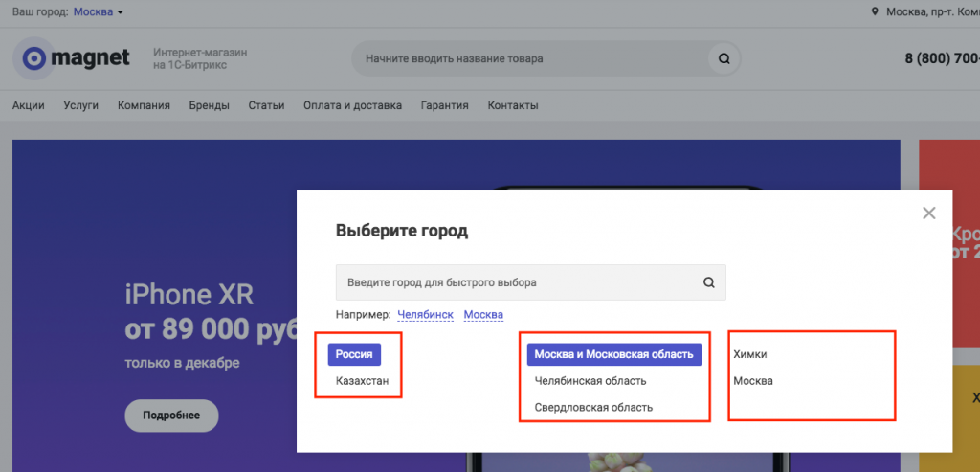980x472 pixels.
Task: Choose Москва in the city list
Action: click(753, 381)
